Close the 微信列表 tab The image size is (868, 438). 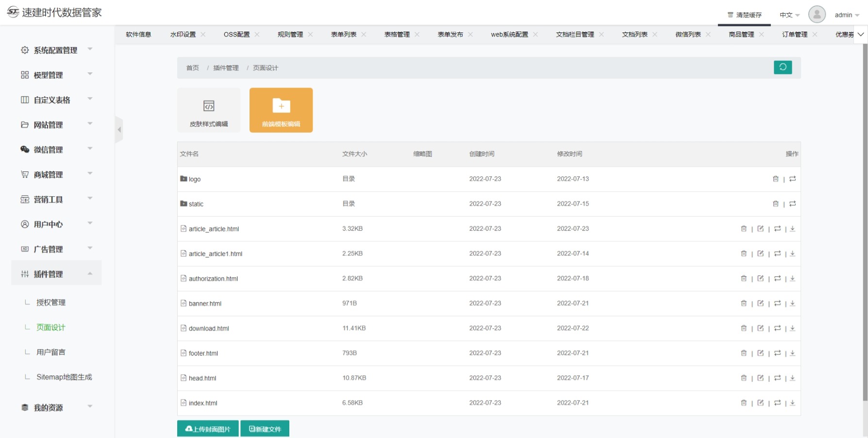(x=708, y=34)
